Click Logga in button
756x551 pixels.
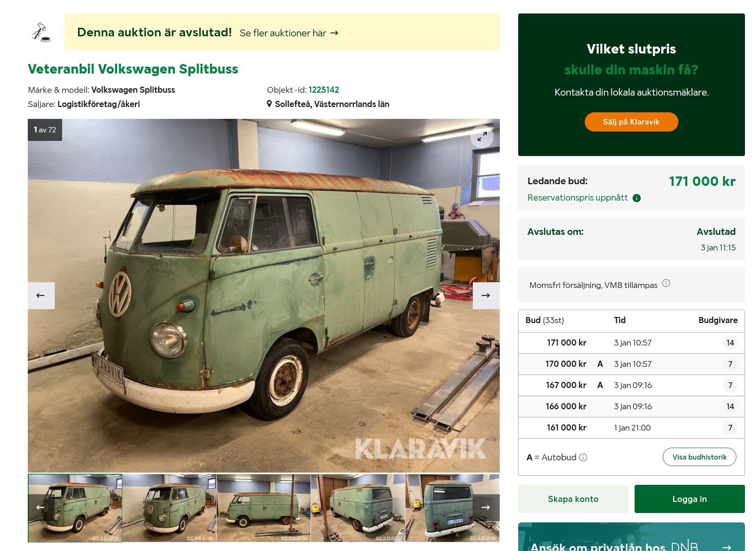pos(689,499)
